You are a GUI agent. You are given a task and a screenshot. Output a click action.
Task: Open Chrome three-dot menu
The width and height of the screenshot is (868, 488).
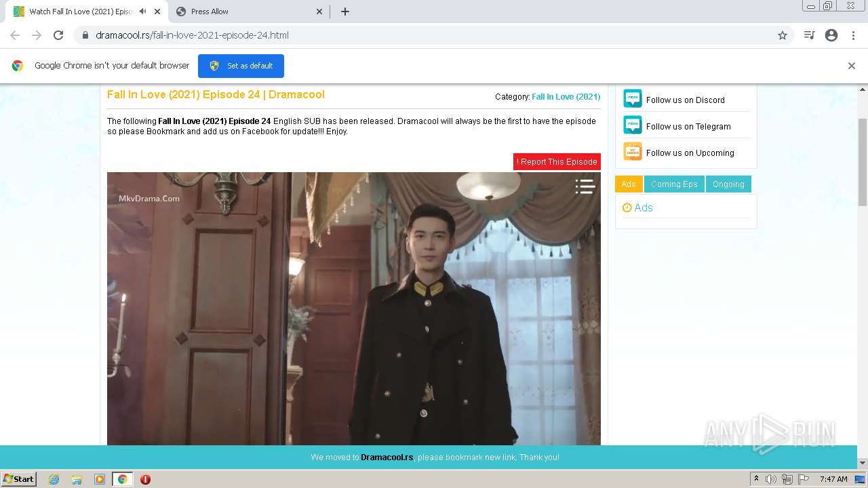(853, 35)
